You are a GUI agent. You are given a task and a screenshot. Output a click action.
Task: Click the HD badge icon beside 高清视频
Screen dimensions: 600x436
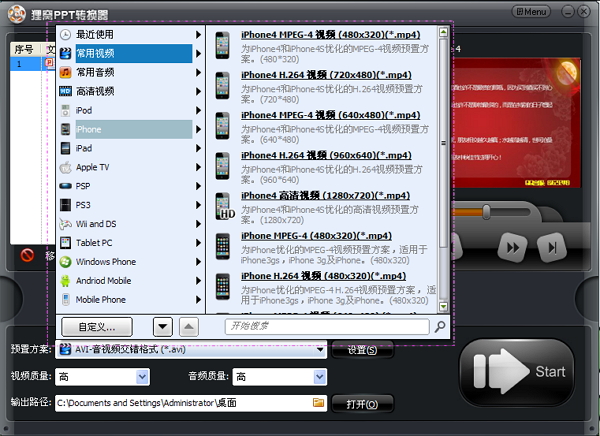pyautogui.click(x=65, y=91)
